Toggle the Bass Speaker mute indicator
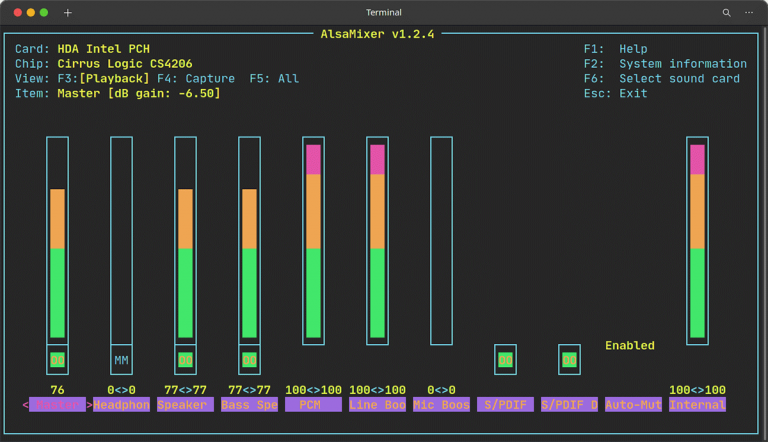 (x=249, y=360)
